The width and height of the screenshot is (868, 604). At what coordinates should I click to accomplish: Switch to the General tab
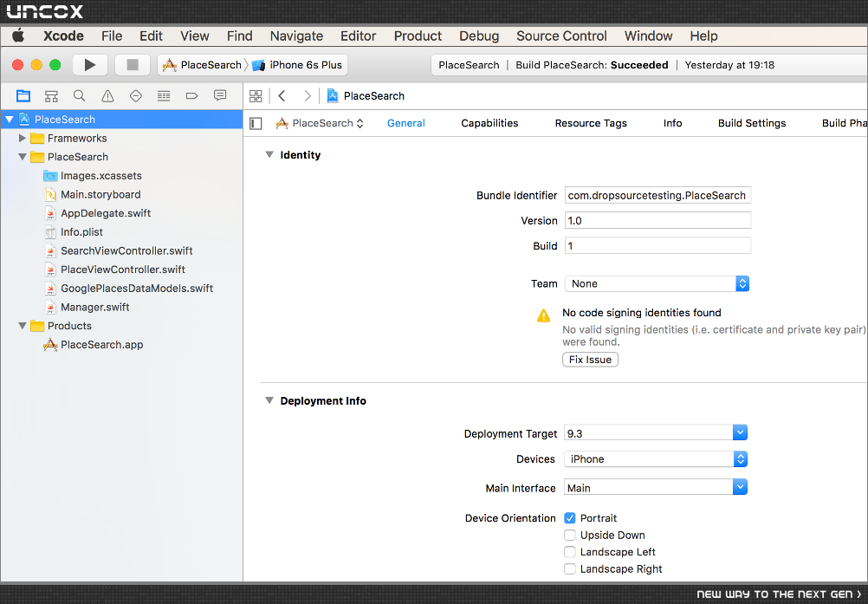pyautogui.click(x=405, y=123)
